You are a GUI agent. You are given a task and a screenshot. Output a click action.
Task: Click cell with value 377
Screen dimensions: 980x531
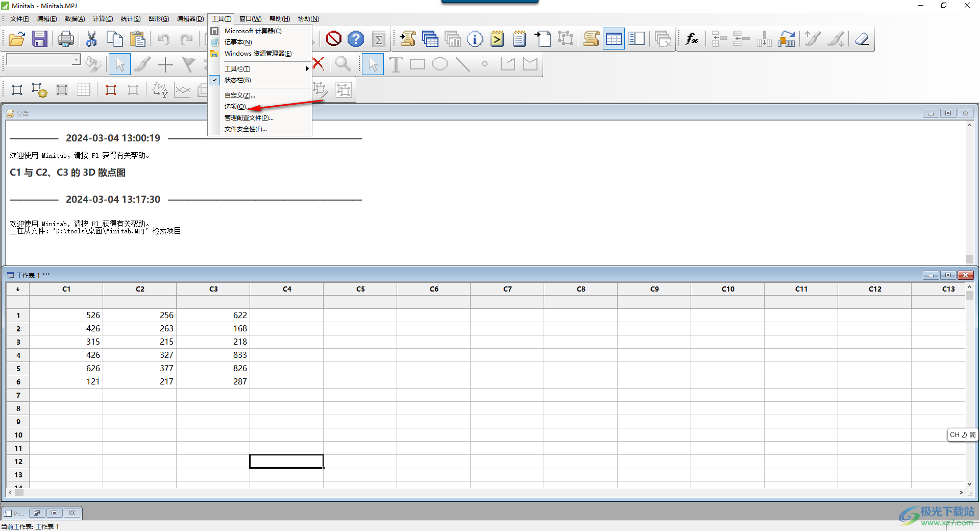click(x=140, y=369)
